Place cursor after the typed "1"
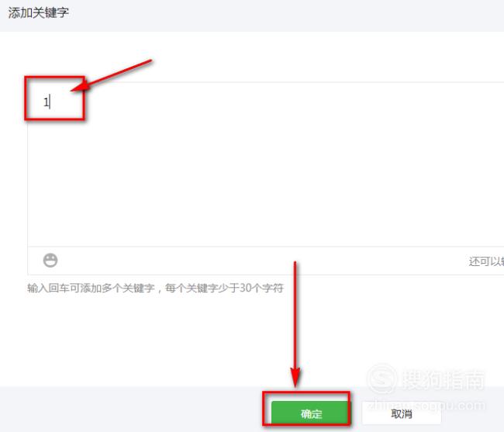This screenshot has height=432, width=504. click(x=50, y=102)
